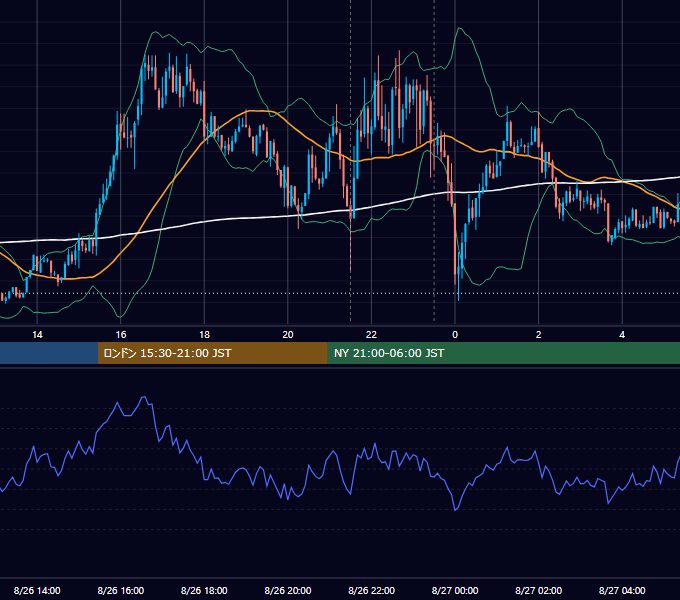Click the 8/27 00:00 date label
This screenshot has width=680, height=600.
(x=455, y=590)
